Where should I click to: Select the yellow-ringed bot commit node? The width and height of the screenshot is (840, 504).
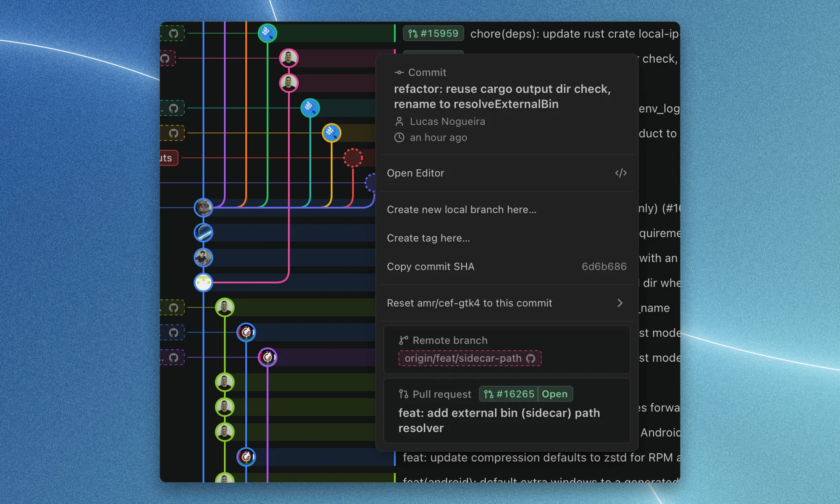click(x=331, y=133)
